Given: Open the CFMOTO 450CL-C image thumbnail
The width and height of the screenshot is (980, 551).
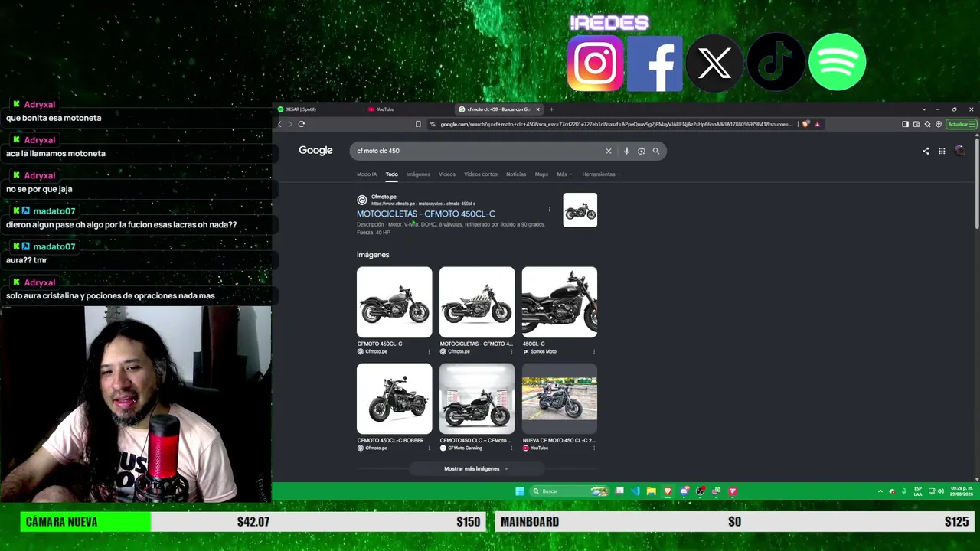Looking at the screenshot, I should click(394, 302).
